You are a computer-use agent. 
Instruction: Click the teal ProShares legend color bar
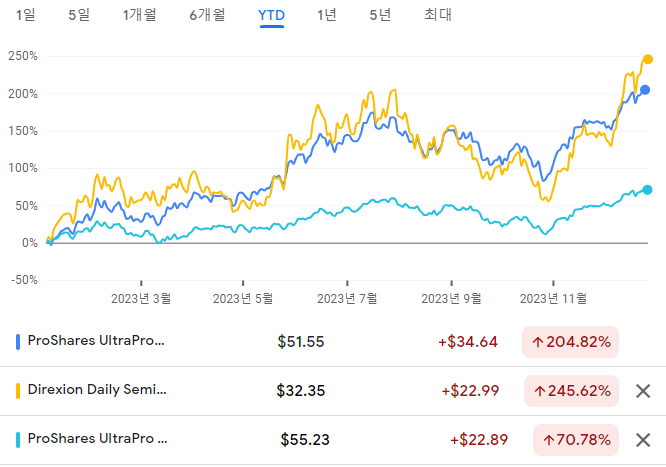pos(18,440)
